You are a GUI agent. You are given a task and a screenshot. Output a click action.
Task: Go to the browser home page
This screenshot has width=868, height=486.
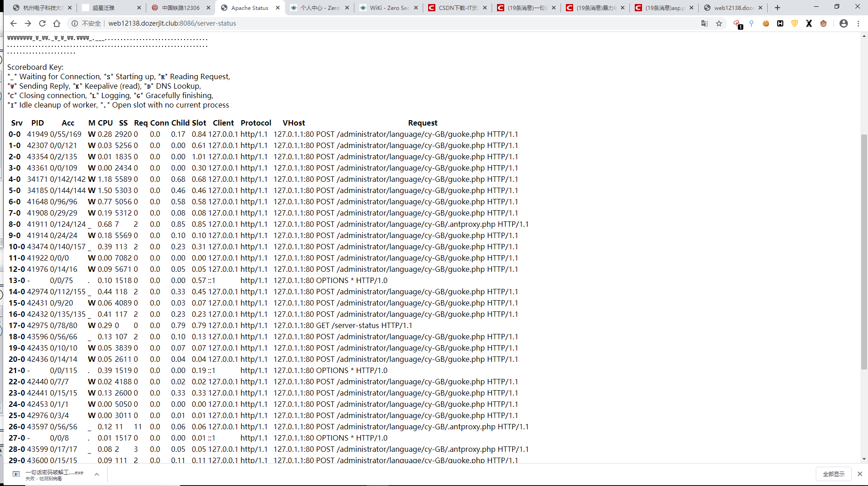(57, 23)
